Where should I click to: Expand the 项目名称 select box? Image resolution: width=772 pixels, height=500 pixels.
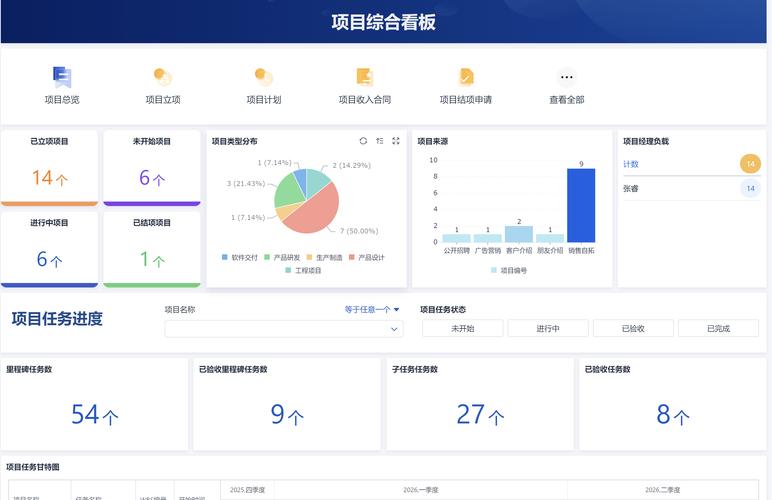(x=284, y=329)
